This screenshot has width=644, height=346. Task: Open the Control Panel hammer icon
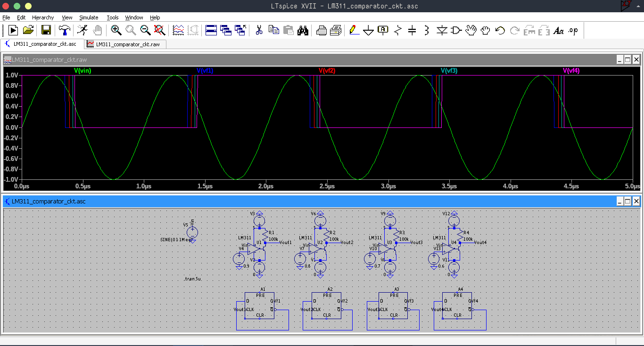64,30
